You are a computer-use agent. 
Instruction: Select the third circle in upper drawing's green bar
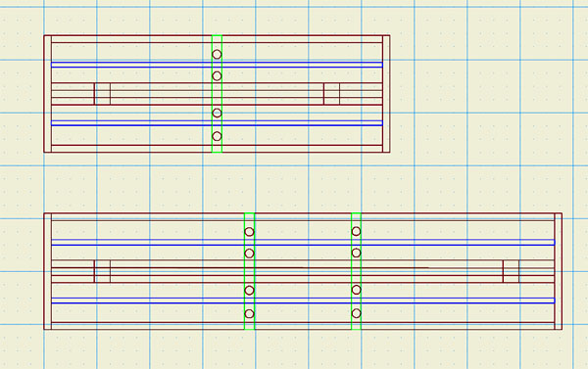[217, 113]
